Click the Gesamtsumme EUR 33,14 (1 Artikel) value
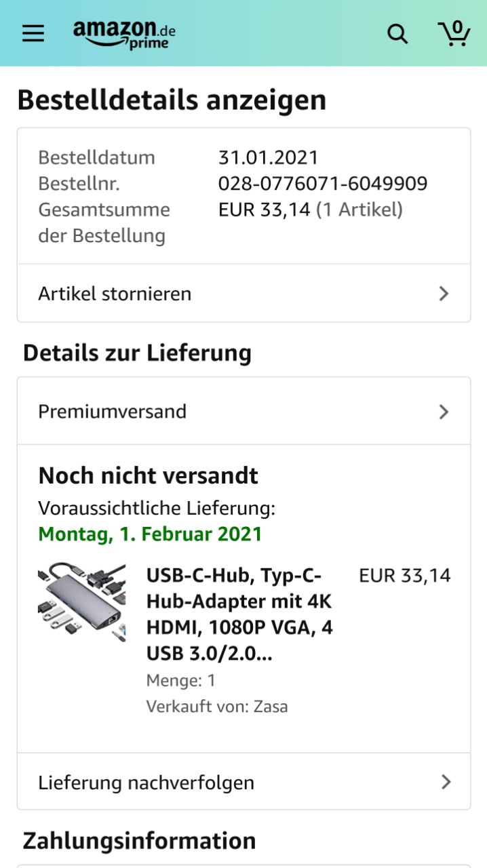 click(310, 210)
